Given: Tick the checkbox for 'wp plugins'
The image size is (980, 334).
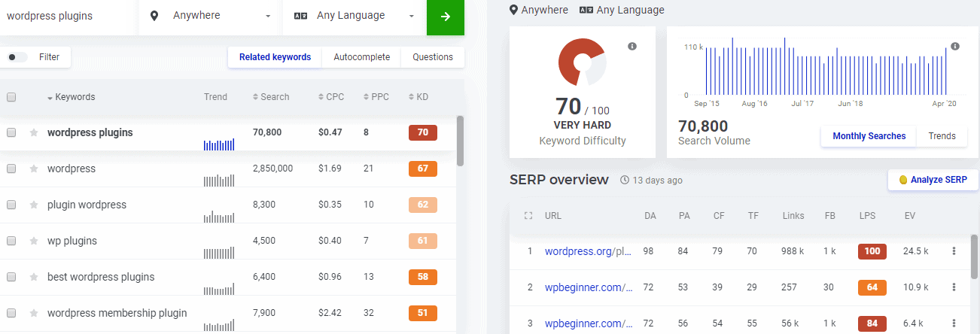Looking at the screenshot, I should click(x=11, y=241).
